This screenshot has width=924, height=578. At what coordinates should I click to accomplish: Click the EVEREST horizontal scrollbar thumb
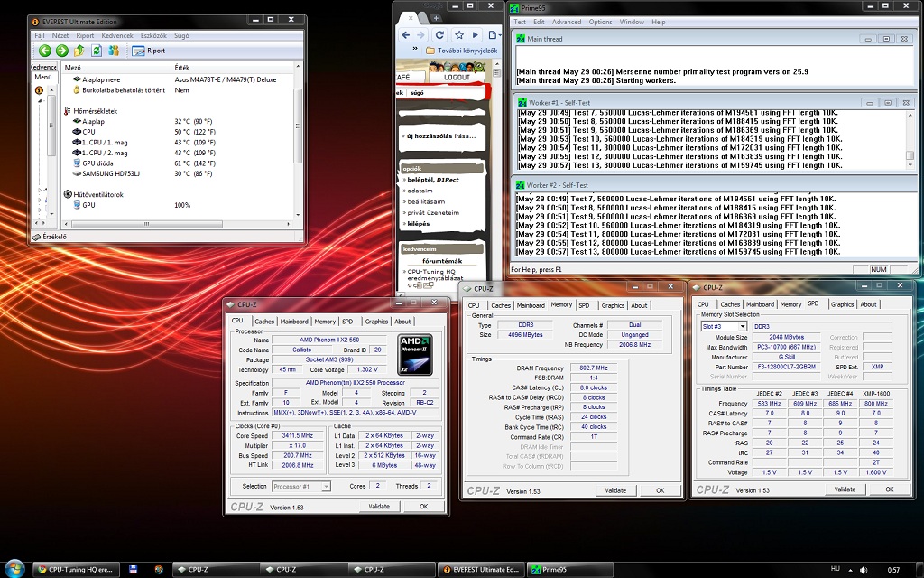pyautogui.click(x=146, y=224)
